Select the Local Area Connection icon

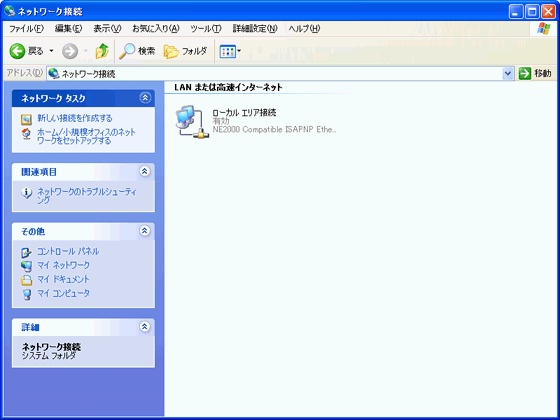point(192,122)
